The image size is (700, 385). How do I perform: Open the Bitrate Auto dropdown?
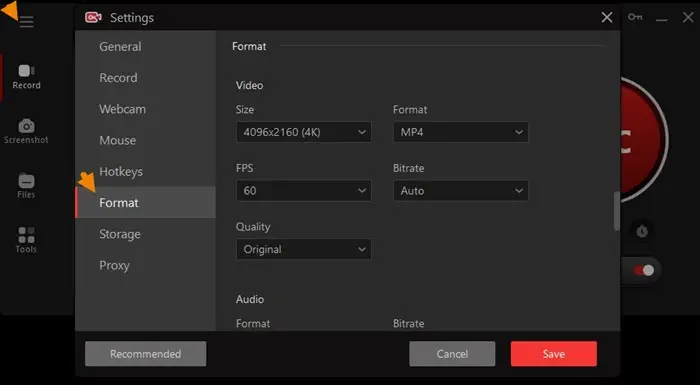click(461, 191)
